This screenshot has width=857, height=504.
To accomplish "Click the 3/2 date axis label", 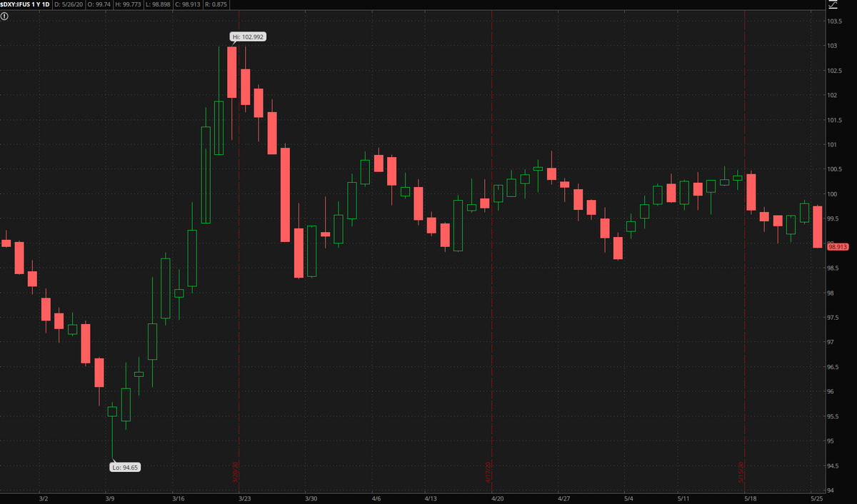I will point(43,499).
